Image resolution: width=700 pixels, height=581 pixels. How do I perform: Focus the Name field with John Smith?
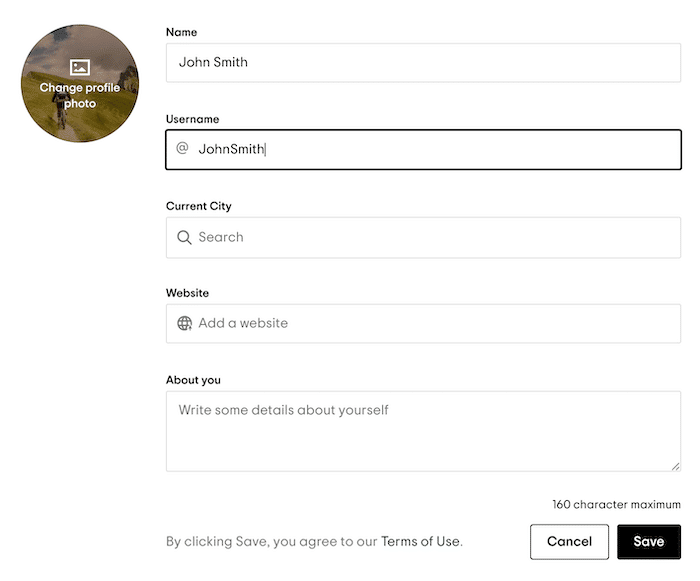tap(423, 63)
